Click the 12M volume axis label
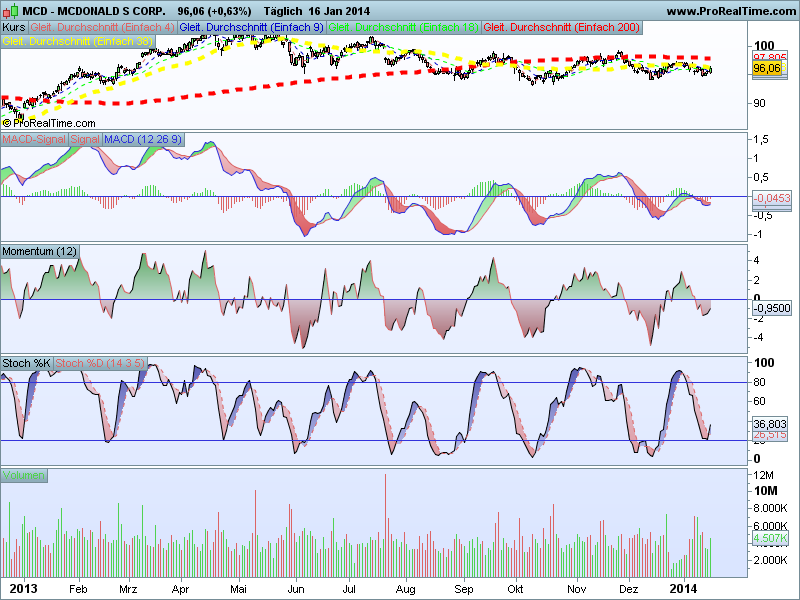The image size is (800, 600). pyautogui.click(x=764, y=476)
